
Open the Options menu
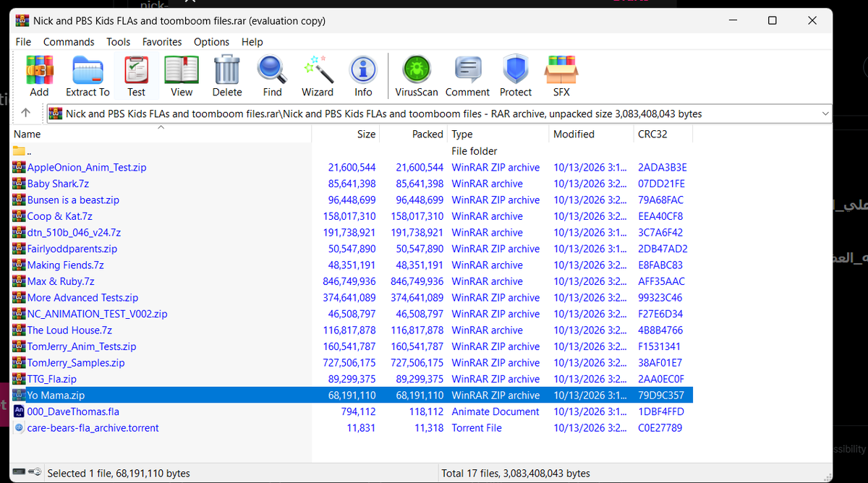pyautogui.click(x=211, y=42)
